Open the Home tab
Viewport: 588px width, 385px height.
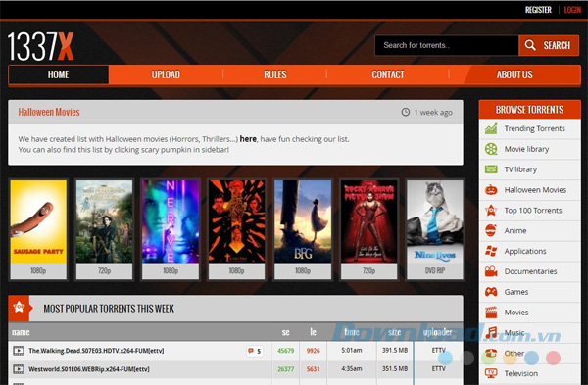click(x=59, y=74)
